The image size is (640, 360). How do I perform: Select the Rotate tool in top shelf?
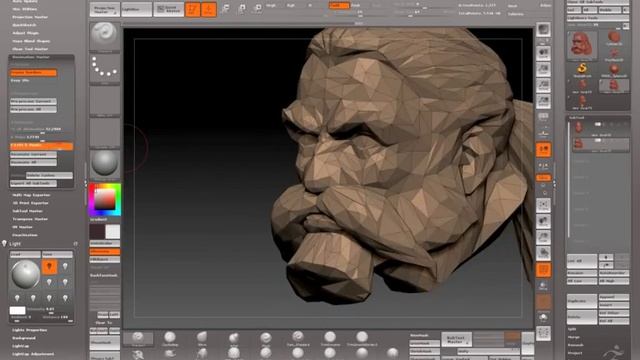(x=257, y=9)
